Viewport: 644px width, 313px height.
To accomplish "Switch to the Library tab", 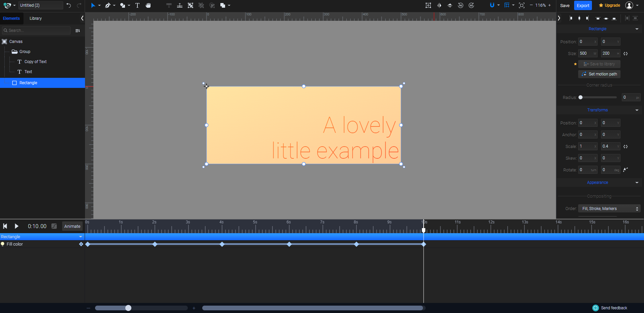I will coord(35,18).
